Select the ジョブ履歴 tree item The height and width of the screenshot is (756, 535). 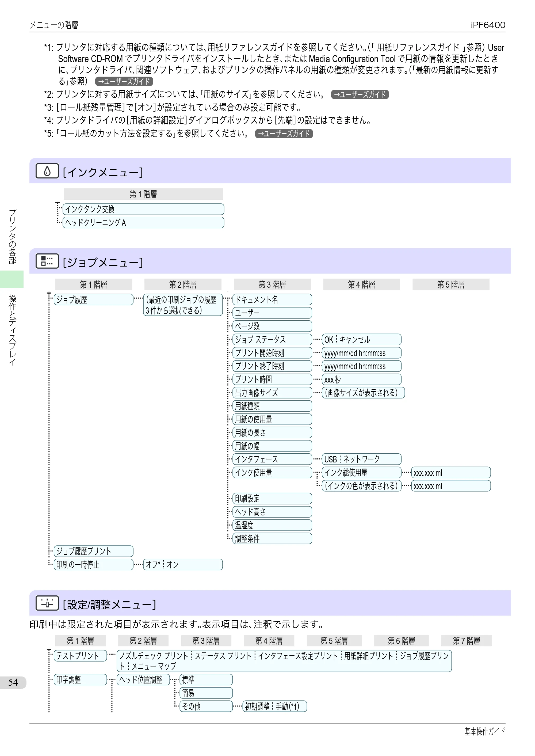94,299
